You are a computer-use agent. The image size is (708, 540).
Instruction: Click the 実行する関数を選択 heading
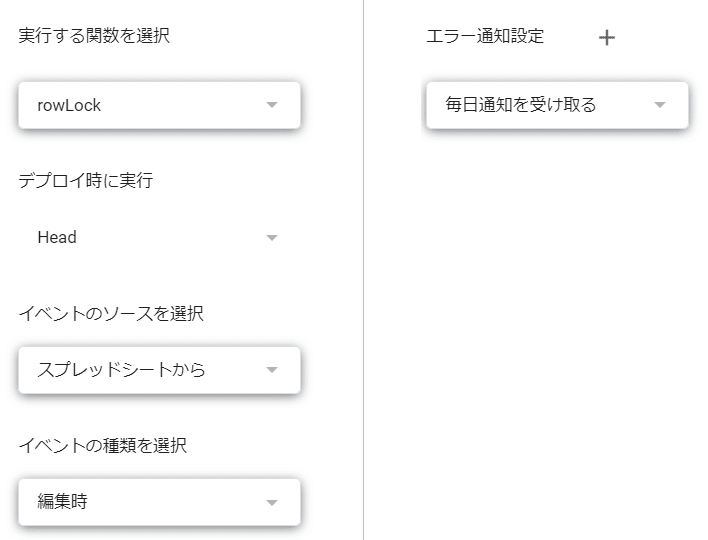pyautogui.click(x=94, y=35)
